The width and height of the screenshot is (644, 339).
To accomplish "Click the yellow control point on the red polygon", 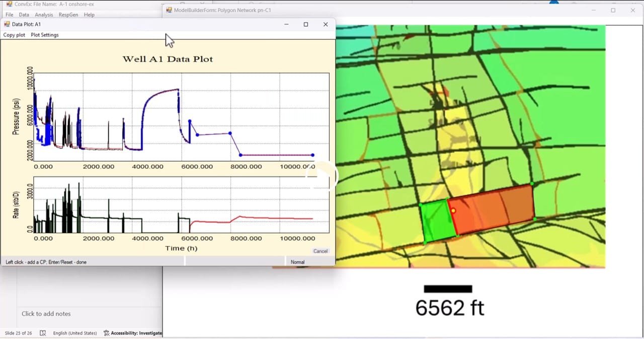I will 454,211.
